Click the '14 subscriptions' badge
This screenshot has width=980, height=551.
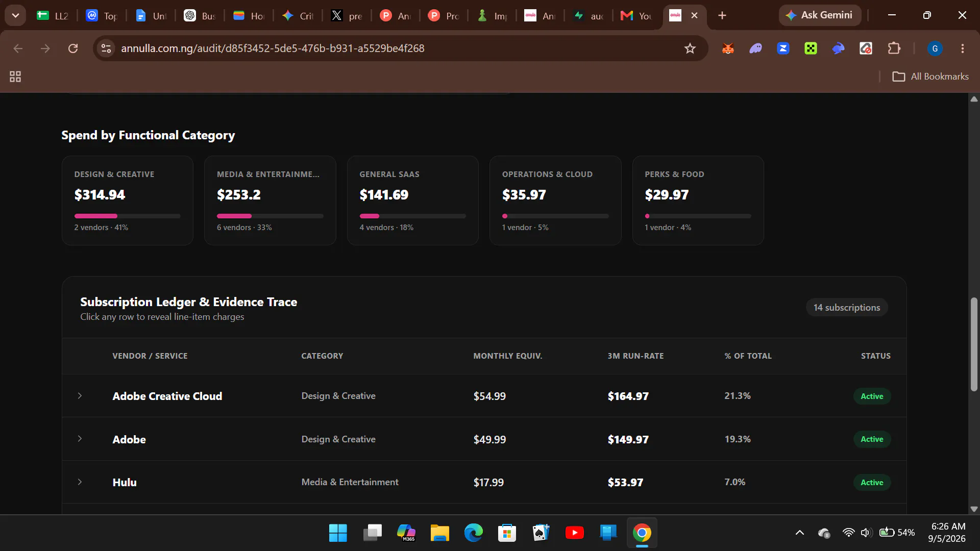[847, 308]
